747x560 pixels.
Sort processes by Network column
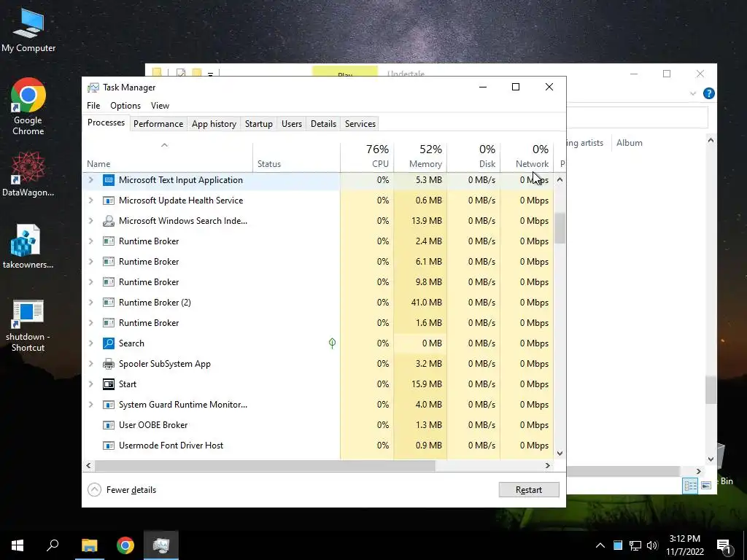coord(527,157)
